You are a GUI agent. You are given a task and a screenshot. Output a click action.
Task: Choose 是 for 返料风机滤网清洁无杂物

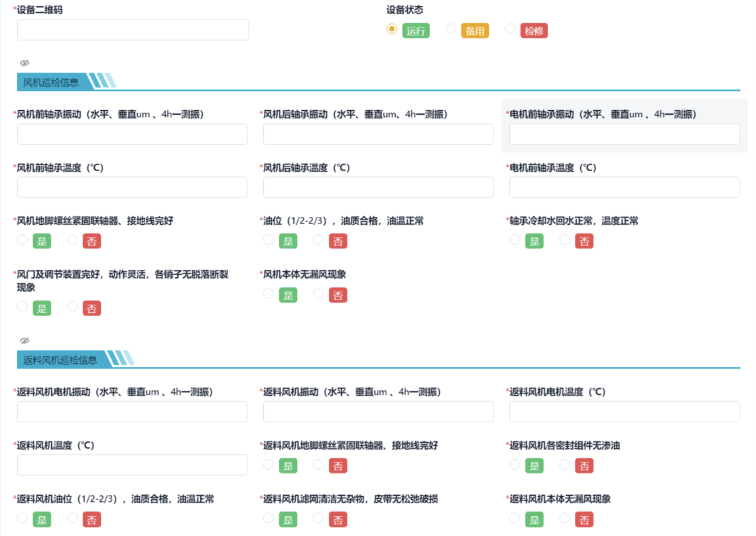coord(268,518)
